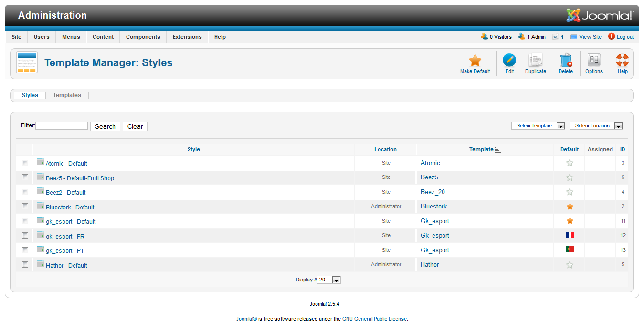This screenshot has width=644, height=322.
Task: Open the Bluestork template link
Action: 434,207
